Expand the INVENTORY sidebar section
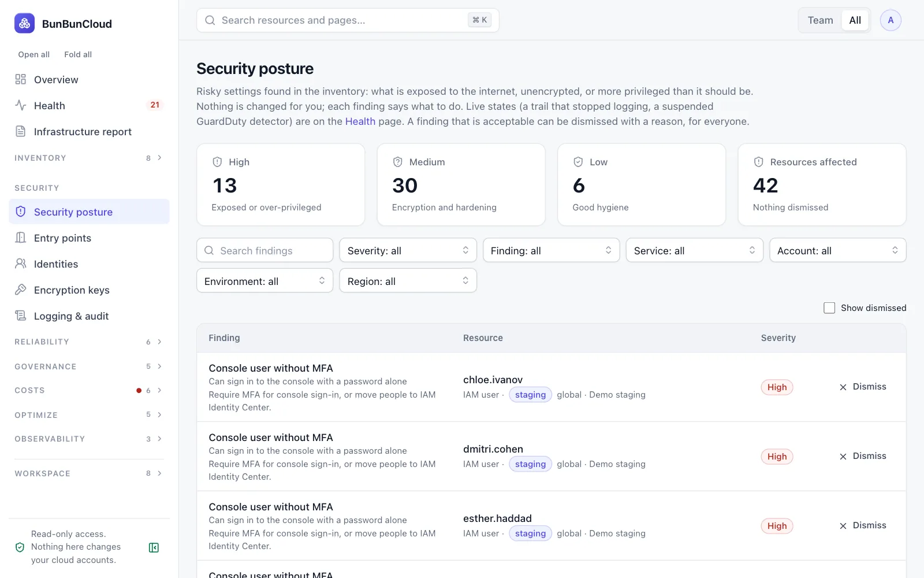Screen dimensions: 924x578 point(89,158)
